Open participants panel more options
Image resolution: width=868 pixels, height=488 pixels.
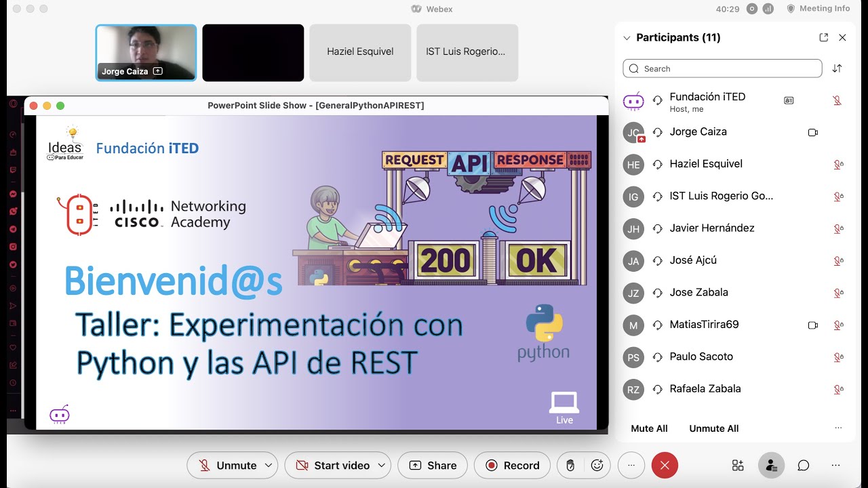tap(838, 428)
